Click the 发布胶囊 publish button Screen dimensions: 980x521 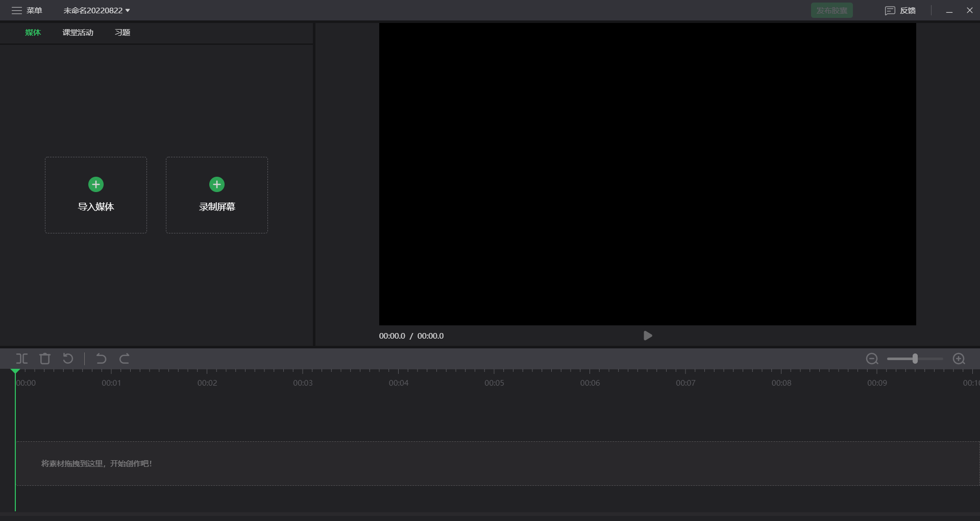tap(831, 10)
